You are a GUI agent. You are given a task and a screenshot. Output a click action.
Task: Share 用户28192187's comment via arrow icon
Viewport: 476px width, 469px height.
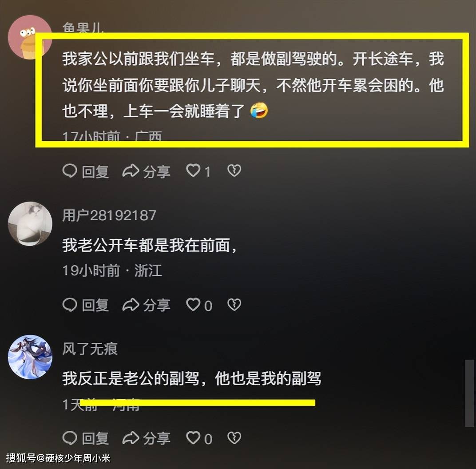tap(131, 305)
